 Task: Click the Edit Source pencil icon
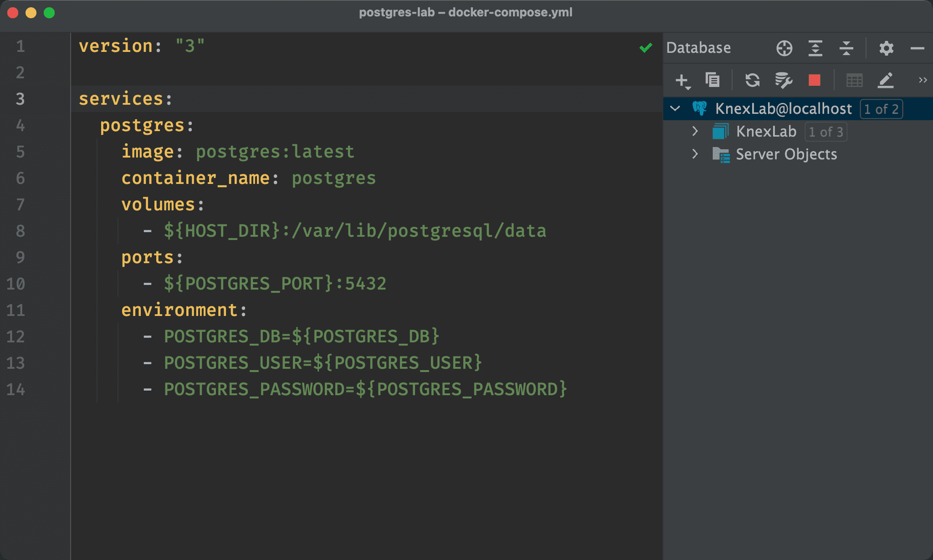(x=886, y=80)
